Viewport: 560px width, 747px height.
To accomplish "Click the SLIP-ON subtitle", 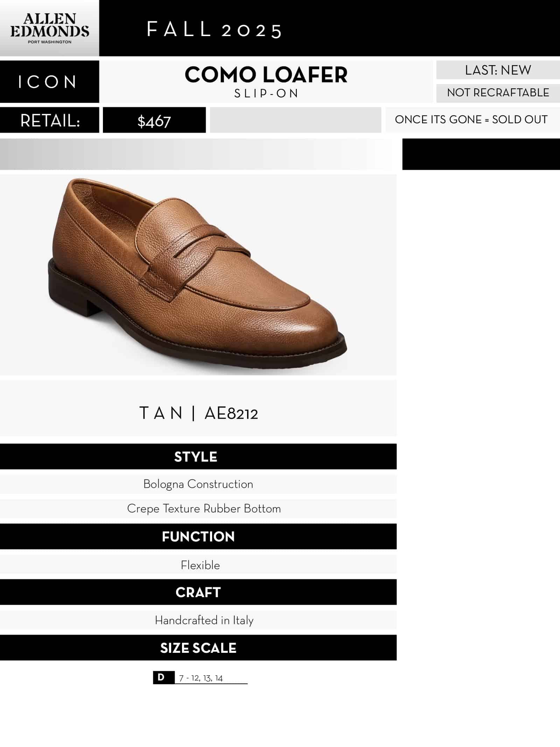I will [x=266, y=94].
